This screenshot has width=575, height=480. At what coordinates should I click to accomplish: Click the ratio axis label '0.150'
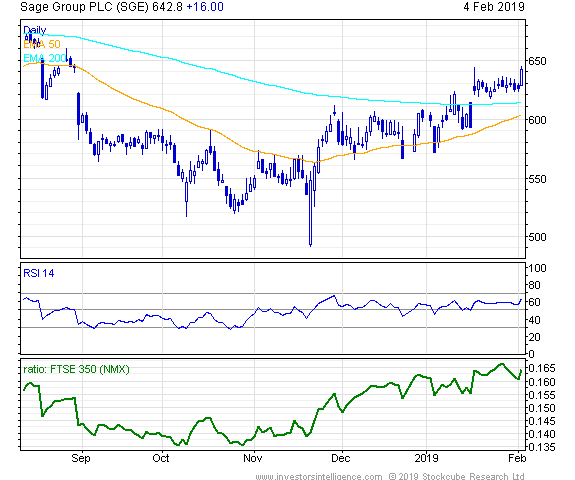[542, 408]
